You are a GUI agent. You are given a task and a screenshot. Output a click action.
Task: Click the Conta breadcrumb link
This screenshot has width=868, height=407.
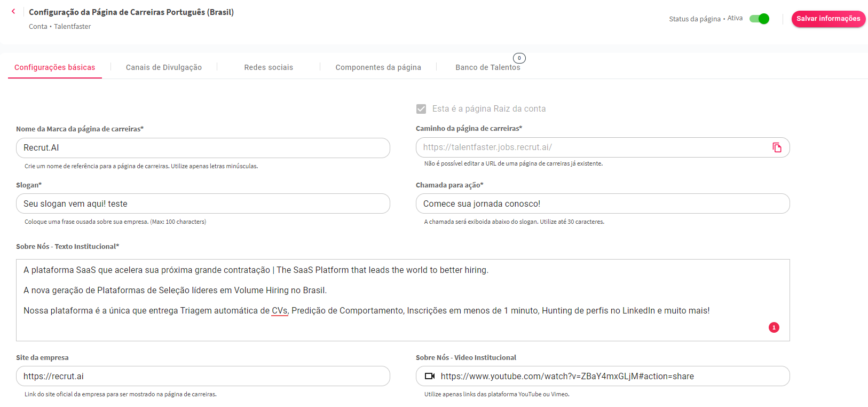[x=38, y=27]
